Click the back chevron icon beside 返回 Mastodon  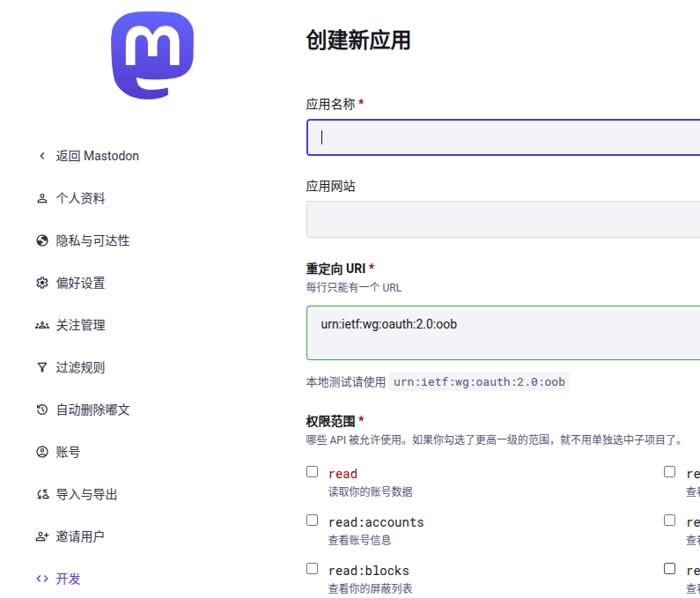[41, 156]
